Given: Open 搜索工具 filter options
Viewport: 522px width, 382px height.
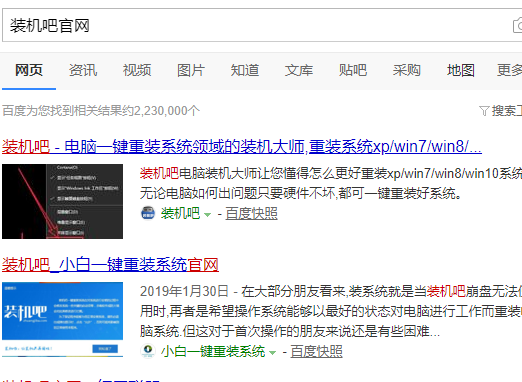Looking at the screenshot, I should [507, 111].
